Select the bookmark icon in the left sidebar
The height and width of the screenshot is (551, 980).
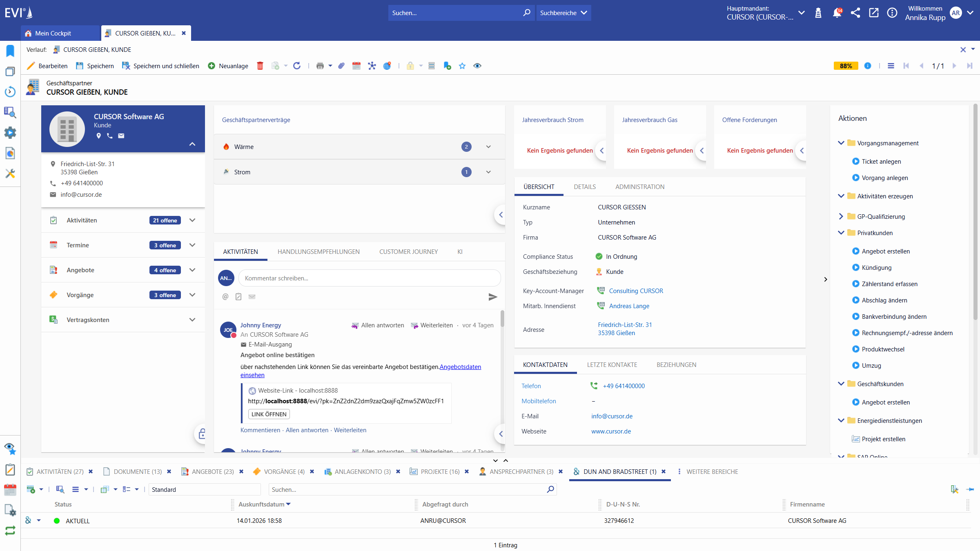[x=10, y=51]
